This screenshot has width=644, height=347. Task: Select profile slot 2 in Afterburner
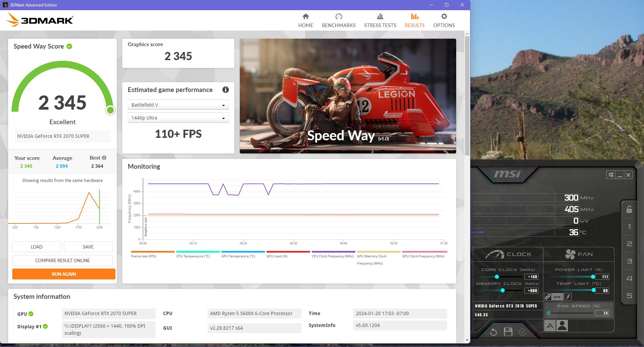[629, 244]
